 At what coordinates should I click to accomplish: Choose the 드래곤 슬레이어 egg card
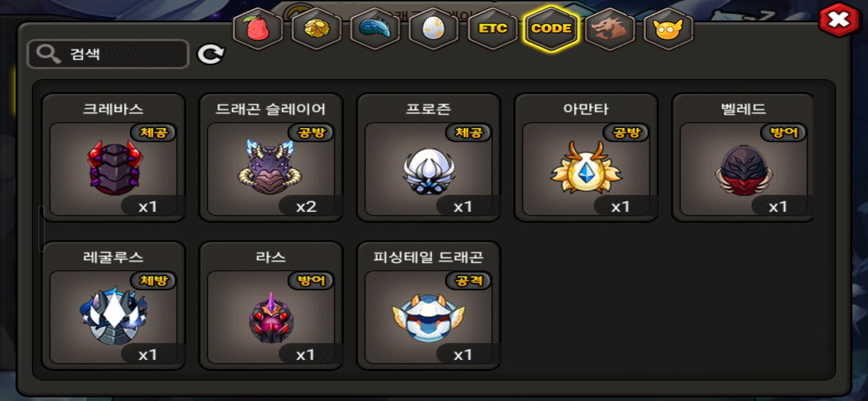coord(271,157)
